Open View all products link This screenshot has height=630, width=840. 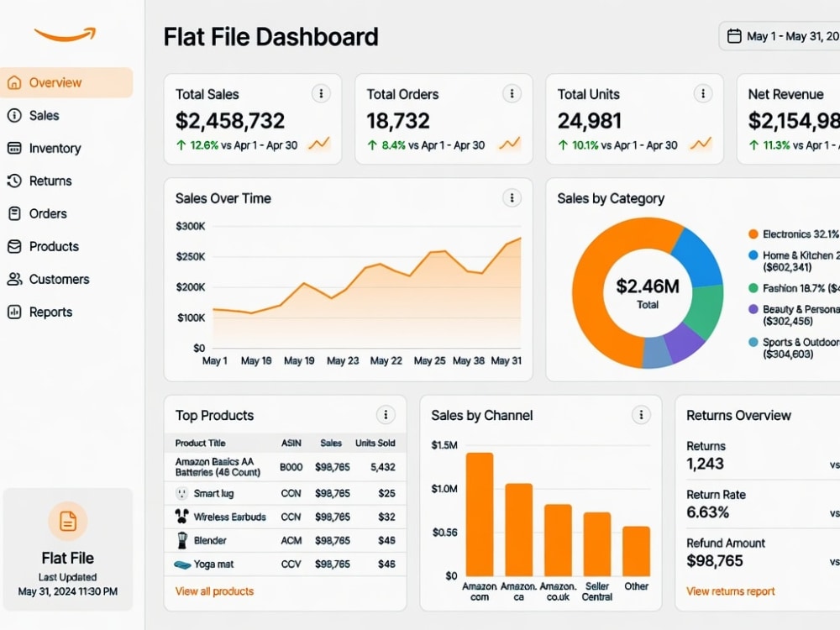pos(214,591)
